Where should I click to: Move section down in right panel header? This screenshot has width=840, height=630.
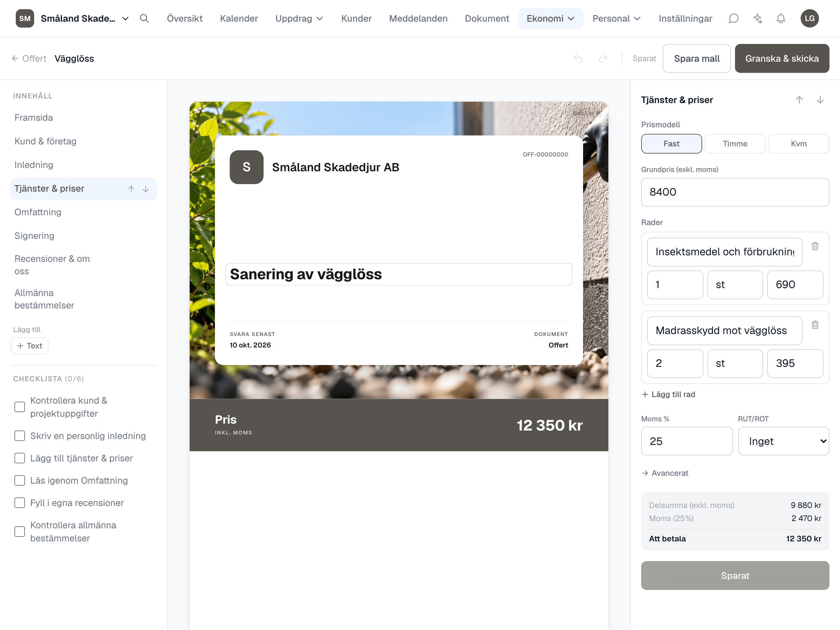[820, 100]
